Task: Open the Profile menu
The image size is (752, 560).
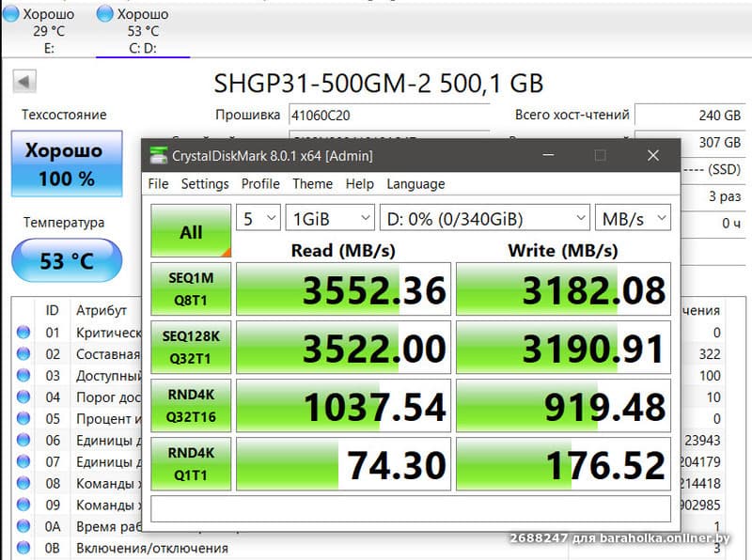Action: click(260, 184)
